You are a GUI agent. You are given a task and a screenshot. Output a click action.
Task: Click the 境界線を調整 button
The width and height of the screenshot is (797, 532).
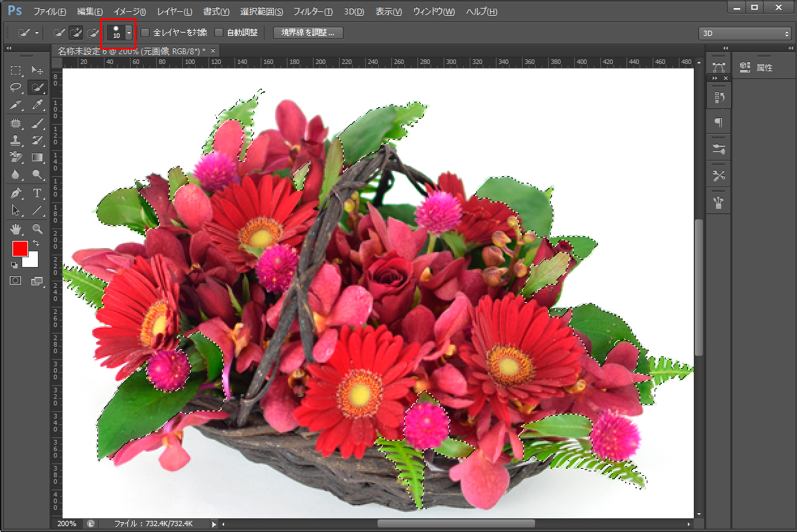pos(308,33)
